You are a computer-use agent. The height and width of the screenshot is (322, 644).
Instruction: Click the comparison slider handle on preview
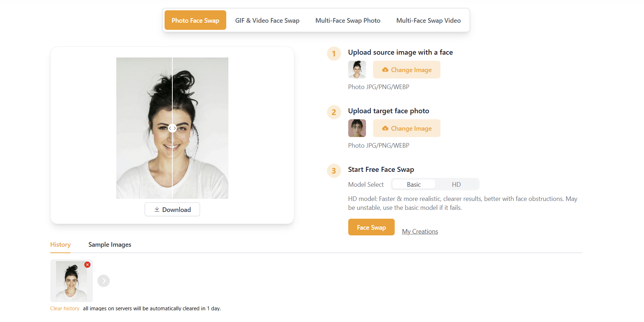pos(172,128)
